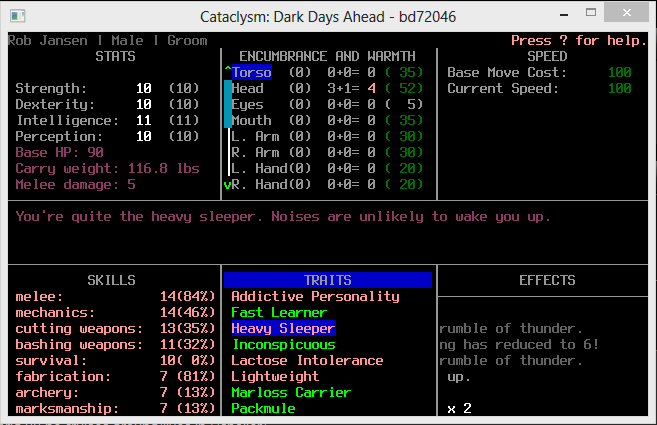Maximize the Cataclysm window

click(x=591, y=13)
